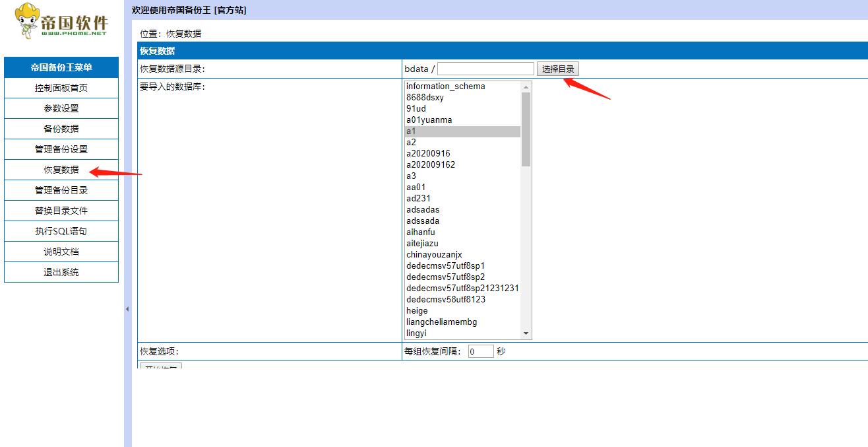Viewport: 868px width, 447px height.
Task: Go to 管理备份目录
Action: pos(61,190)
